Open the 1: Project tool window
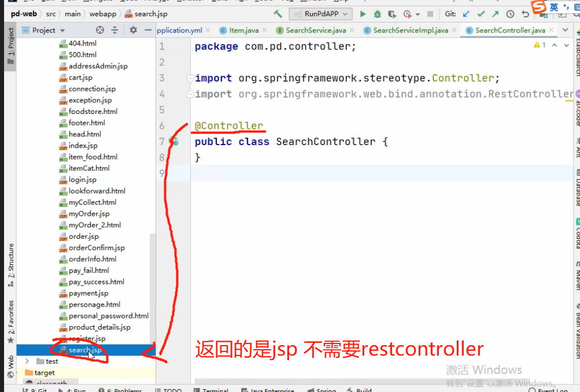The width and height of the screenshot is (580, 392). (11, 46)
